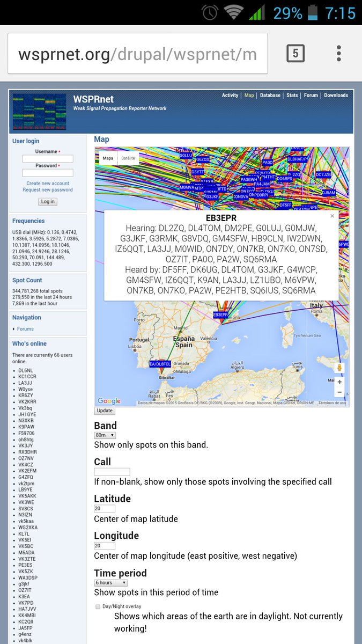This screenshot has height=644, width=362.
Task: Click the EB3EPR station marker
Action: [x=221, y=314]
